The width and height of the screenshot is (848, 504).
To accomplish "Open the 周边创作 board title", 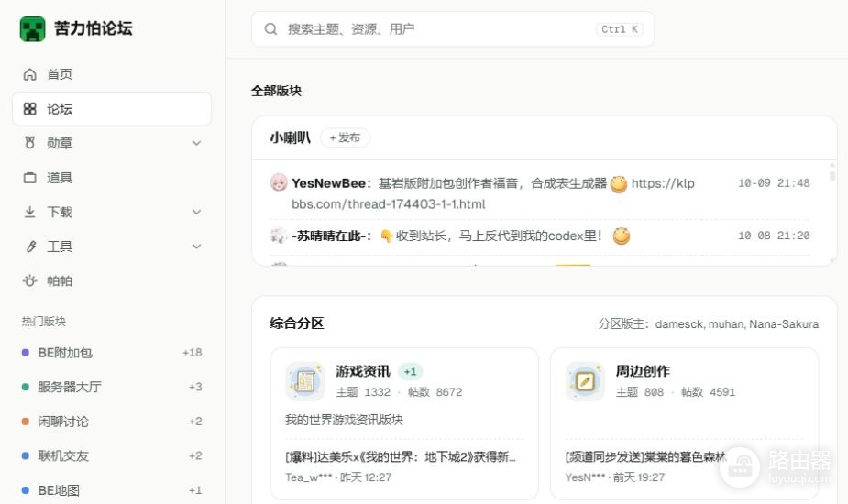I will pos(643,371).
